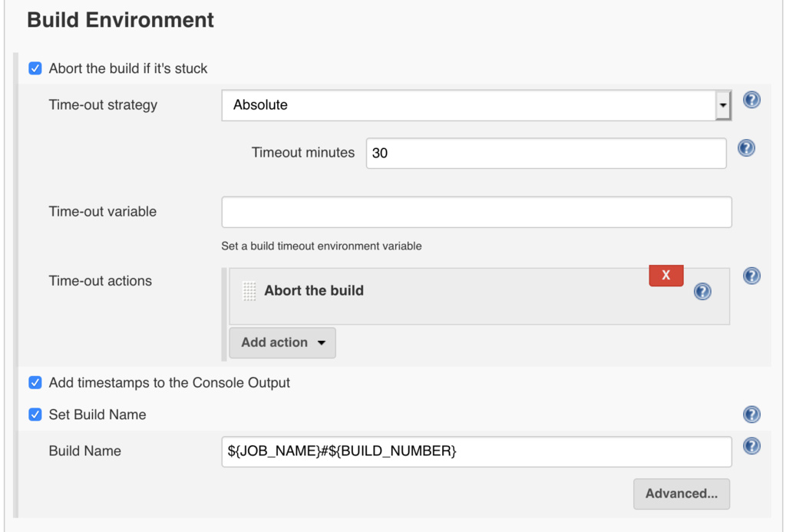Select the Abort the build action entry
The height and width of the screenshot is (532, 786).
pyautogui.click(x=313, y=291)
